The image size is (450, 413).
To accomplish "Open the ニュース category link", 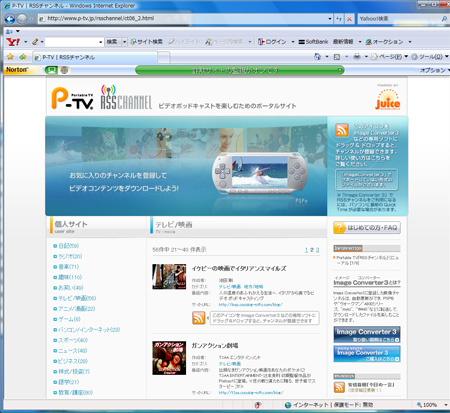I will (73, 351).
